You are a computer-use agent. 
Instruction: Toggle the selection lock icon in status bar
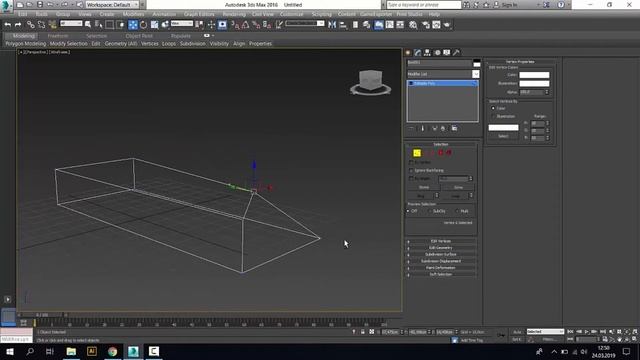click(x=362, y=332)
